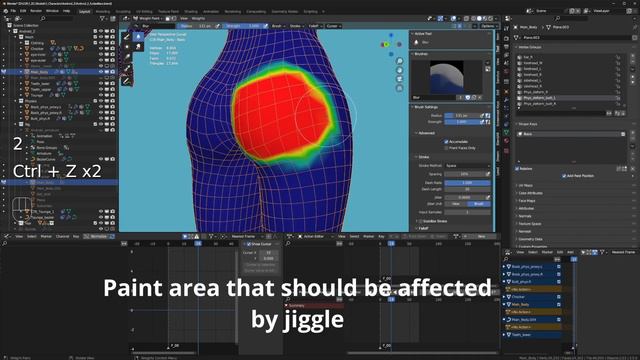The width and height of the screenshot is (640, 360).
Task: Select the Draw weight brush tool
Action: pyautogui.click(x=127, y=37)
